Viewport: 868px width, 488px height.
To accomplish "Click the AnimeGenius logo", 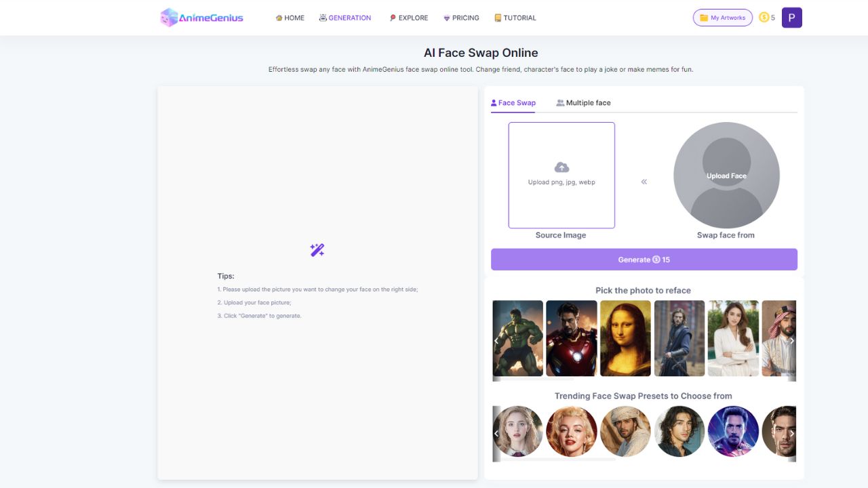I will pyautogui.click(x=201, y=18).
